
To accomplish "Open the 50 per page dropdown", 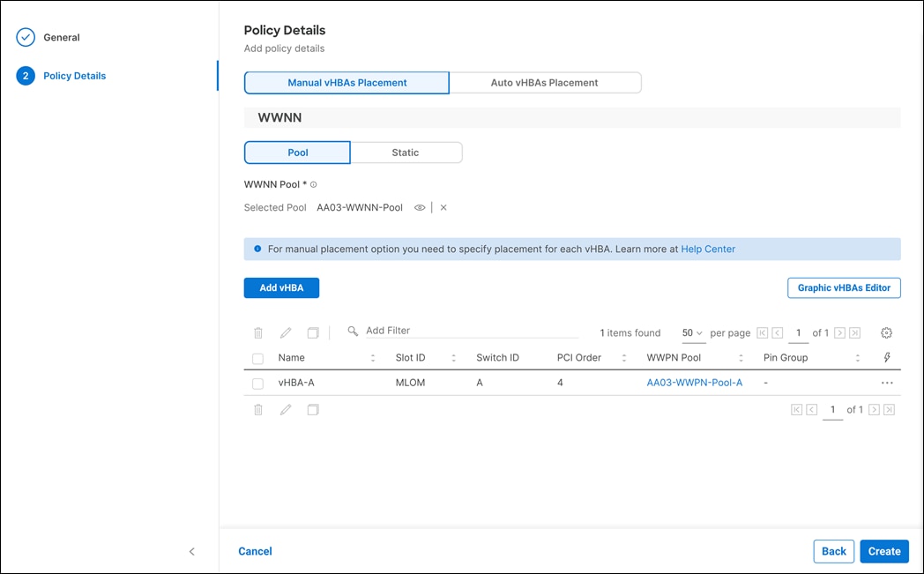I will coord(691,332).
